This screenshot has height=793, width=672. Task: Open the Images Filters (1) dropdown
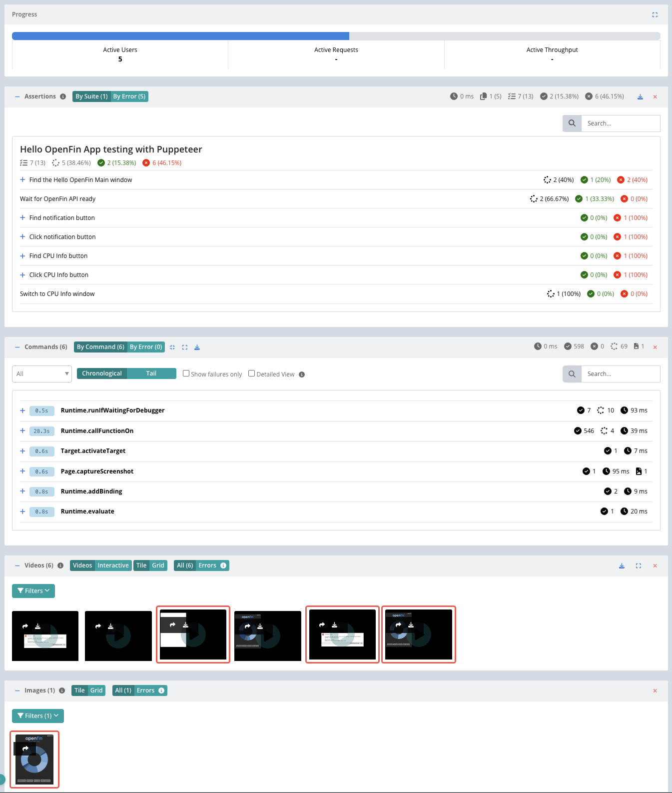click(38, 716)
